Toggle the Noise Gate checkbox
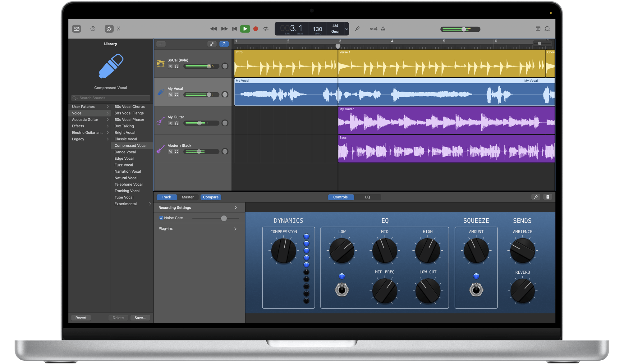The width and height of the screenshot is (624, 364). point(161,218)
